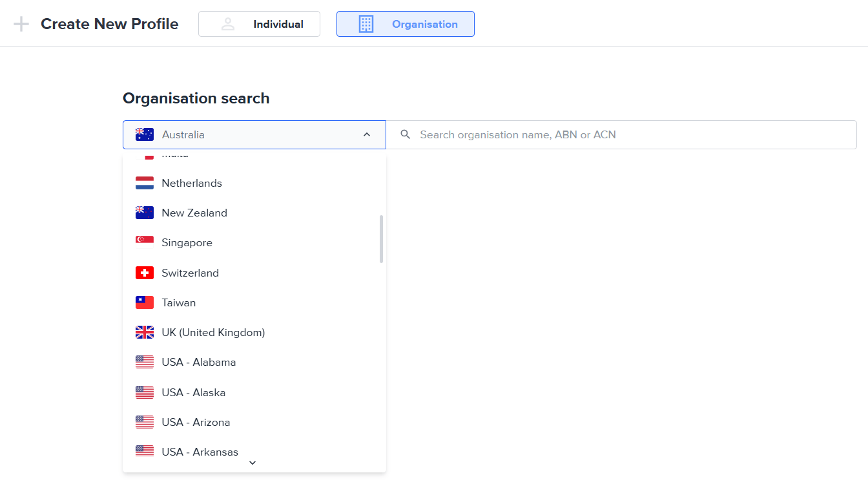Collapse the Australia country dropdown
868x486 pixels.
coord(254,134)
